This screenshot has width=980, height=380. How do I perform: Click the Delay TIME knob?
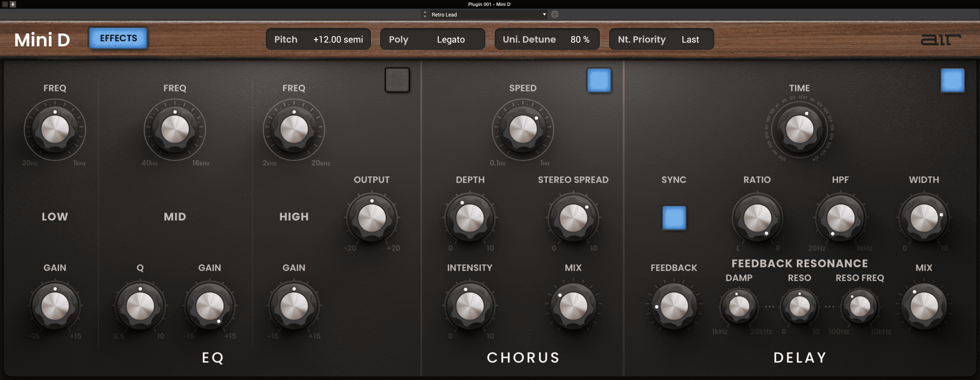point(799,129)
